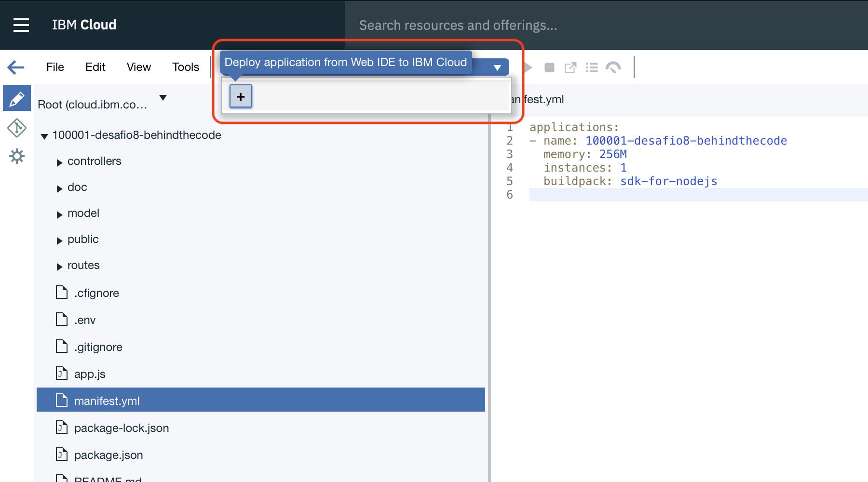
Task: Select the package.json file
Action: (x=108, y=455)
